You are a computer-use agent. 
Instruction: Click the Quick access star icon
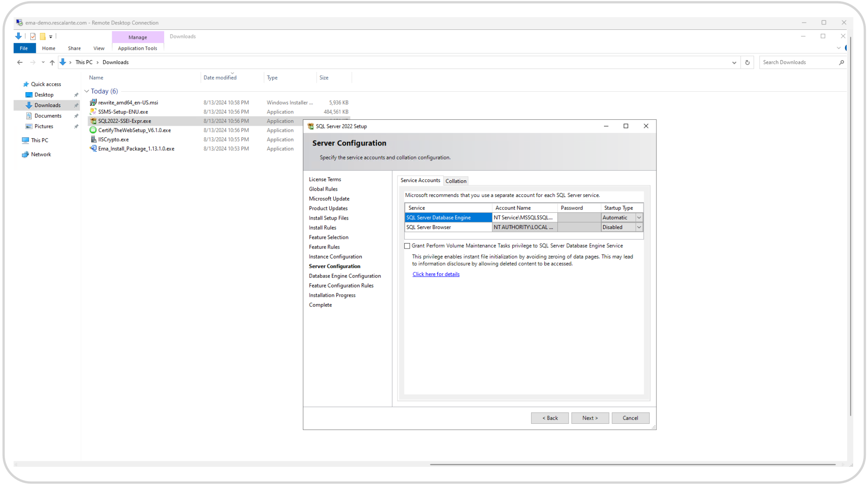coord(26,84)
